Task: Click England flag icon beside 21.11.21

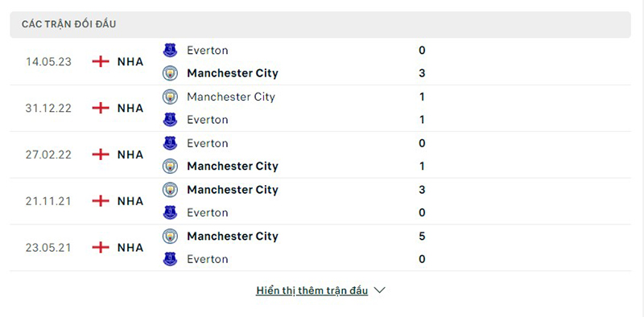Action: pos(101,201)
